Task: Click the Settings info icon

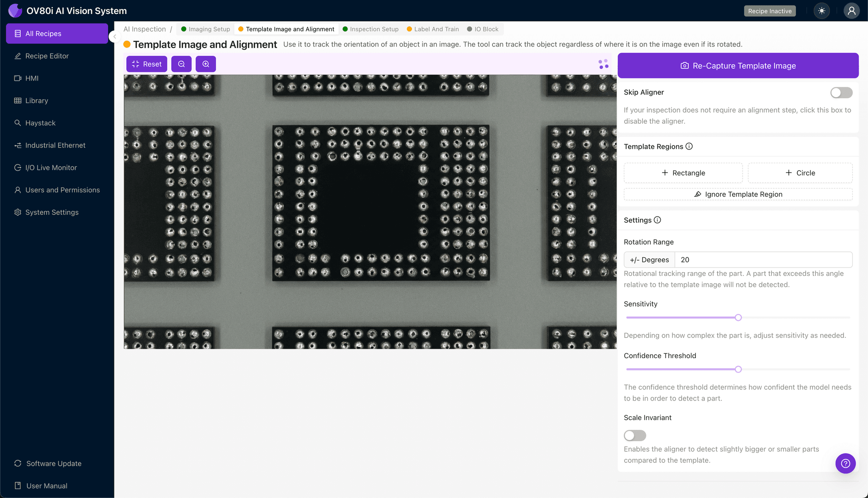Action: coord(657,220)
